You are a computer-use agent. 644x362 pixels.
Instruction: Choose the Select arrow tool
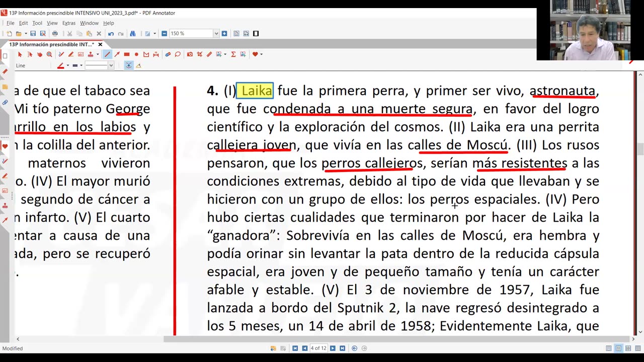[20, 54]
